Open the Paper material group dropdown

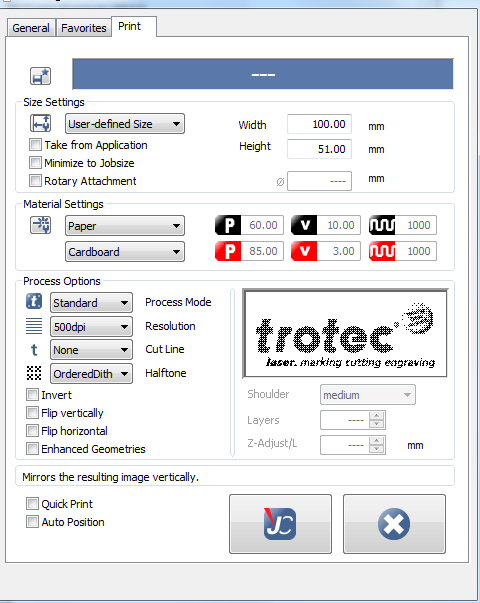click(125, 226)
